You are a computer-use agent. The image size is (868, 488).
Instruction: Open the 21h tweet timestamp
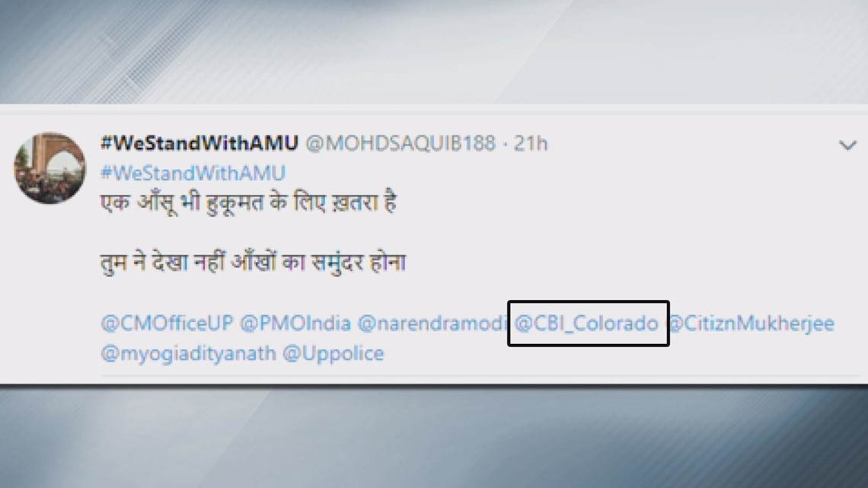531,143
